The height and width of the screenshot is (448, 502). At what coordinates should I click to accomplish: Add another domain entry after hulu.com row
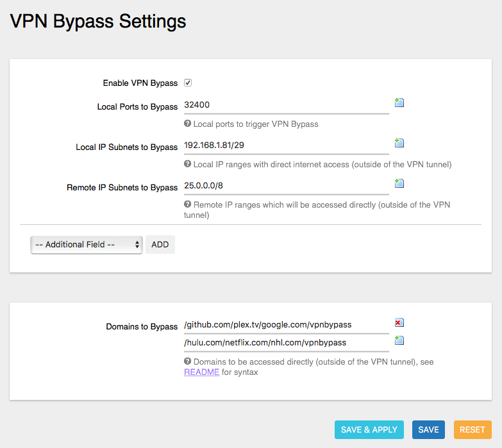pos(399,340)
